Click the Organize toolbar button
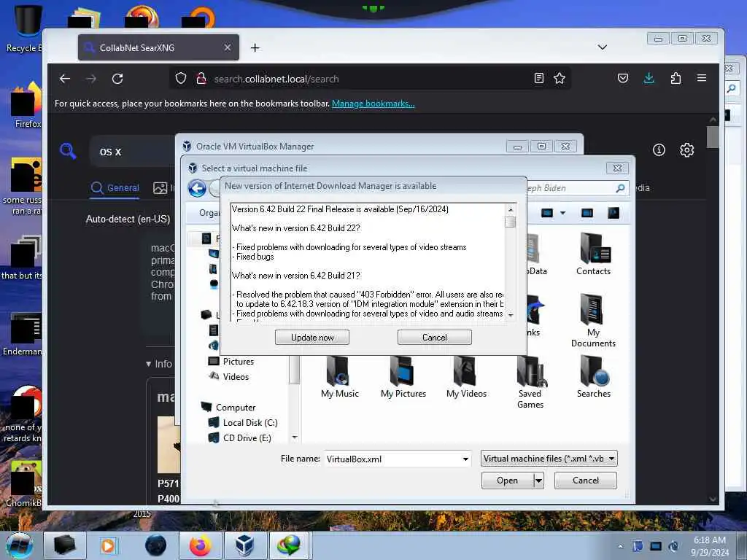 pos(209,213)
